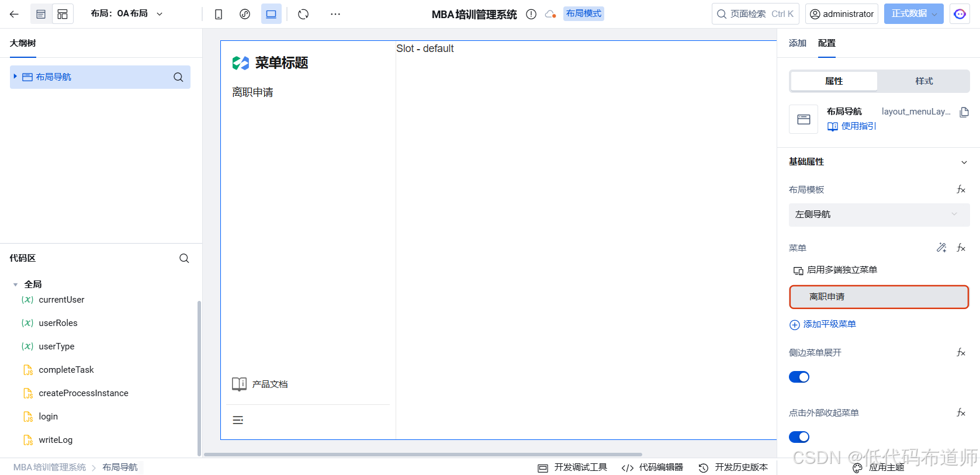Click the 菜单标题 logo icon
This screenshot has width=980, height=475.
click(241, 63)
